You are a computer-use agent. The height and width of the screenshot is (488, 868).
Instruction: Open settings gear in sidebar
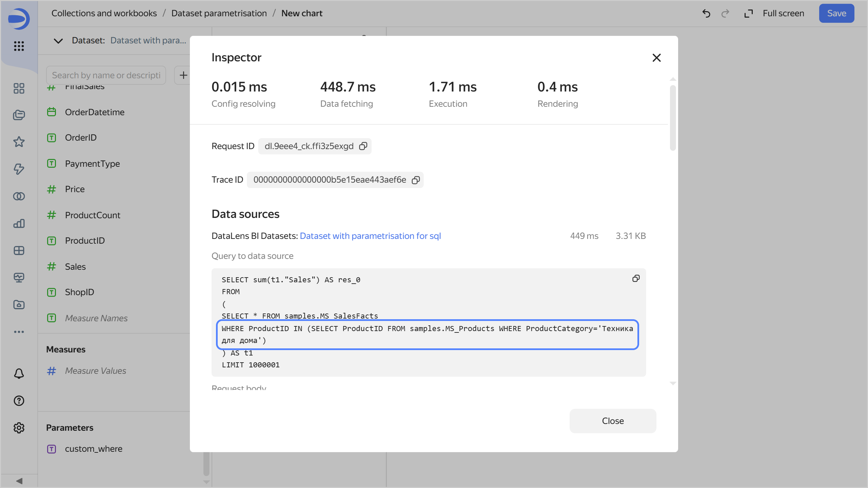(x=19, y=428)
